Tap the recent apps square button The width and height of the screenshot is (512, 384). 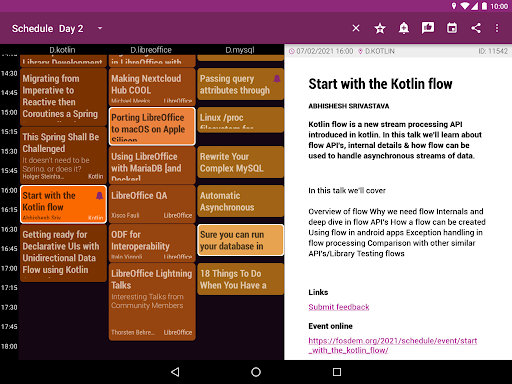pyautogui.click(x=337, y=372)
